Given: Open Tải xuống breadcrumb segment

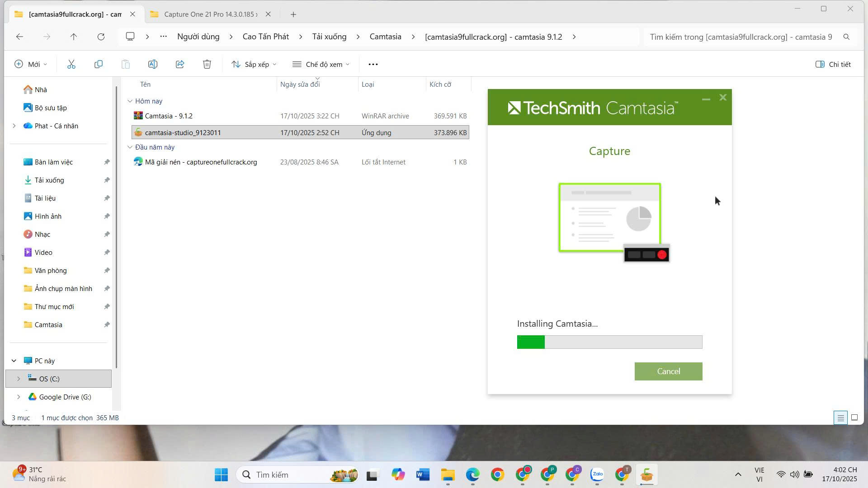Looking at the screenshot, I should [x=329, y=37].
